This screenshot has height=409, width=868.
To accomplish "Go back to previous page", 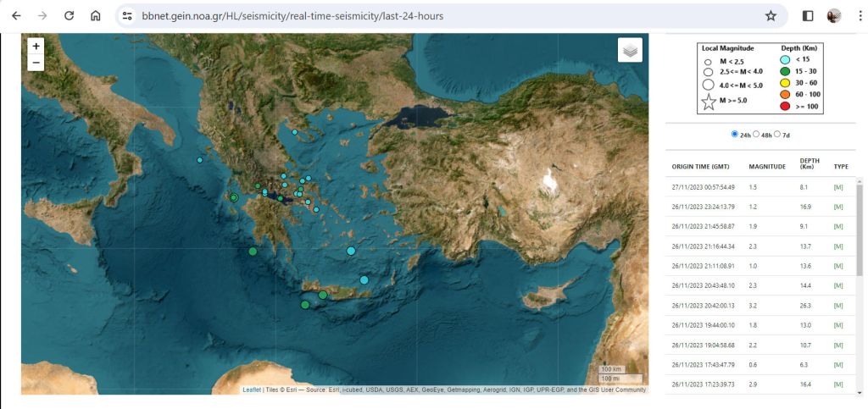I will click(16, 16).
